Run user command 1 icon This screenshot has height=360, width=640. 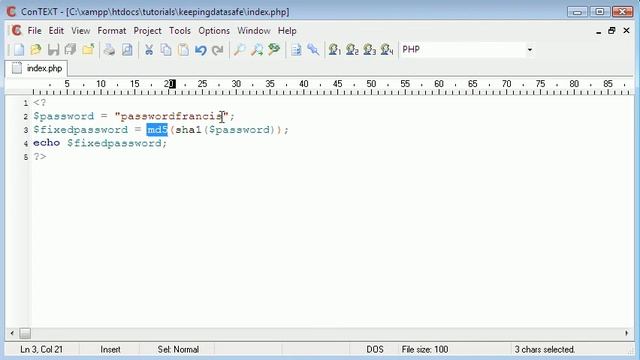(x=335, y=50)
